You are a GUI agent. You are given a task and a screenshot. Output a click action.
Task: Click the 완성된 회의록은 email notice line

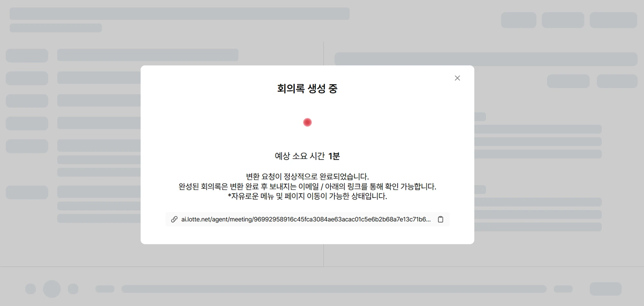click(307, 186)
